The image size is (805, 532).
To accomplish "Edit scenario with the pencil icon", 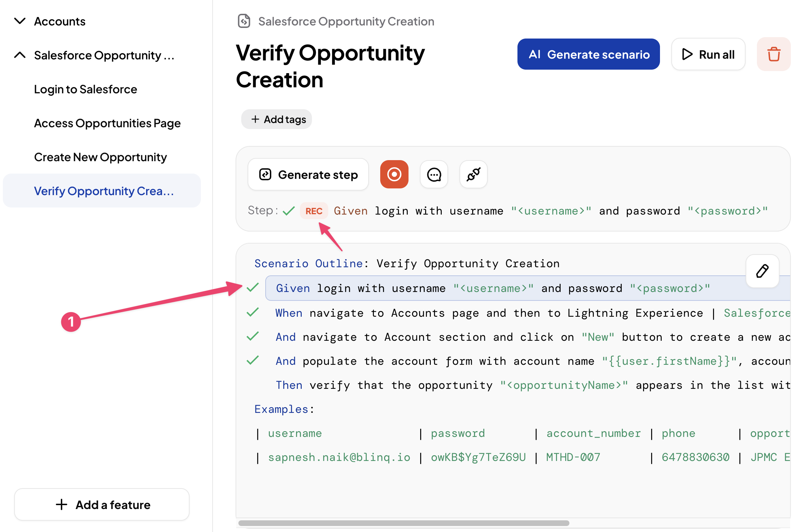I will pyautogui.click(x=762, y=271).
